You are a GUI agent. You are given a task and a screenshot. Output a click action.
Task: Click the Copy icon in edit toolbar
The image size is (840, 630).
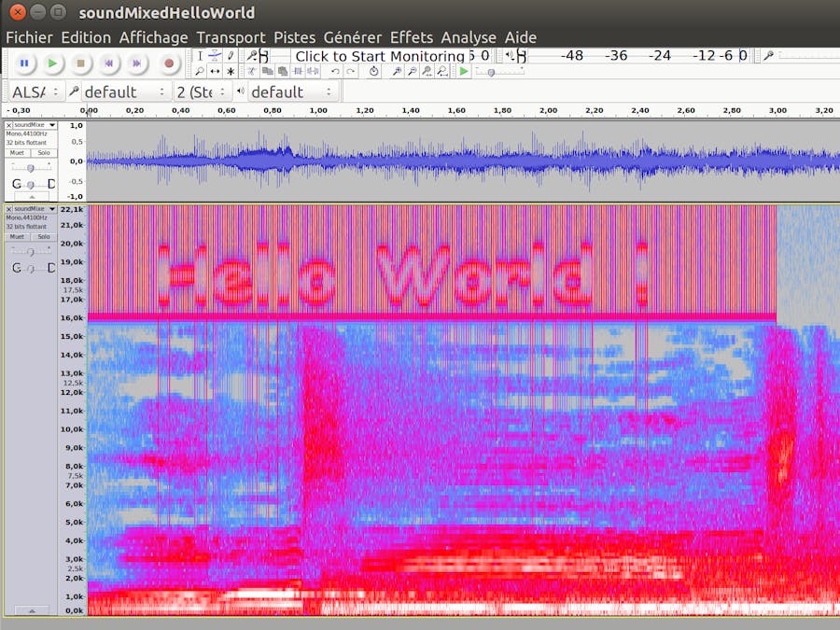click(267, 71)
